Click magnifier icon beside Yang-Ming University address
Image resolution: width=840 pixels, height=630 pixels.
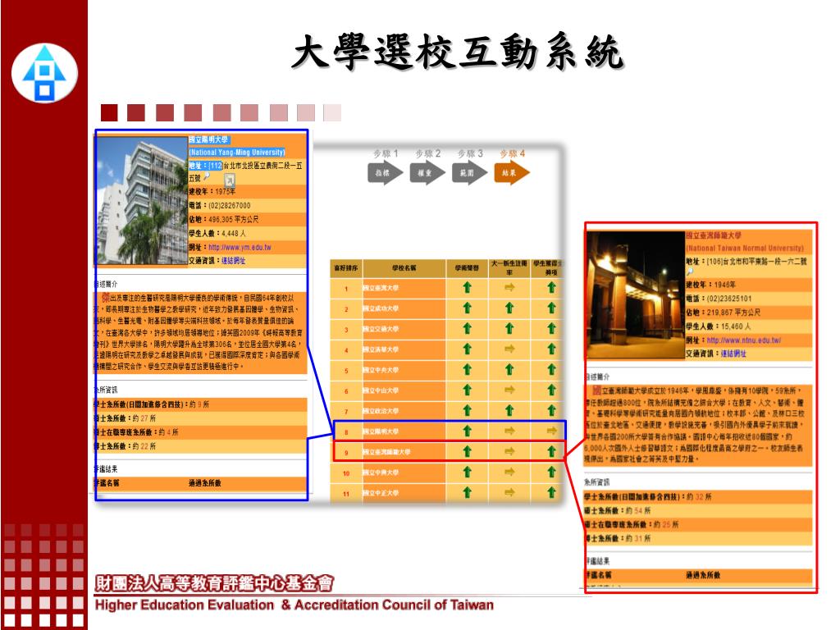tap(207, 177)
